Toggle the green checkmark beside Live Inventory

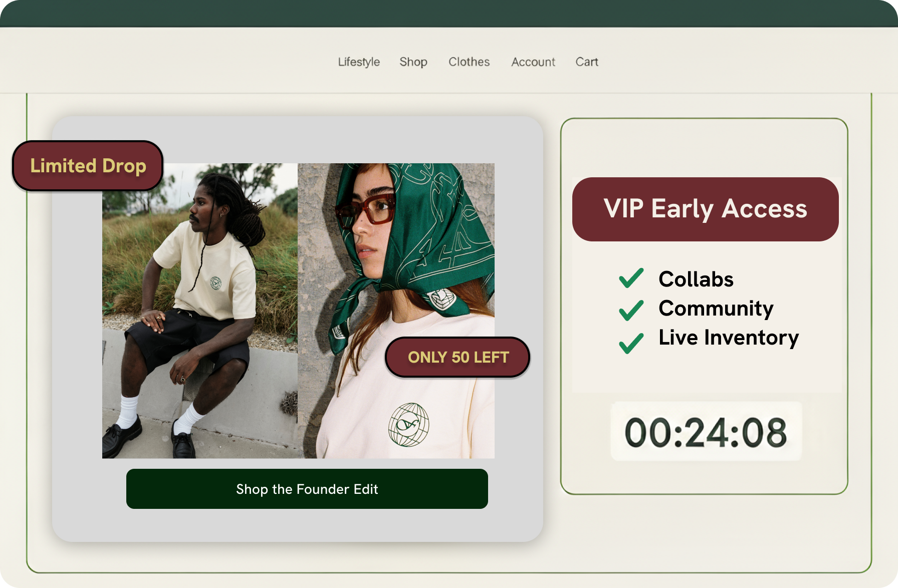coord(631,343)
